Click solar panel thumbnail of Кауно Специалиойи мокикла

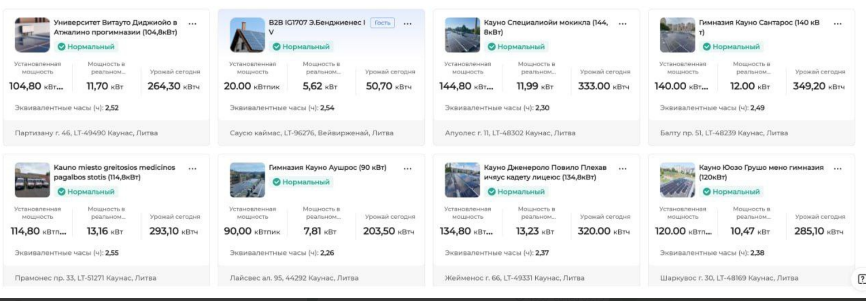462,35
